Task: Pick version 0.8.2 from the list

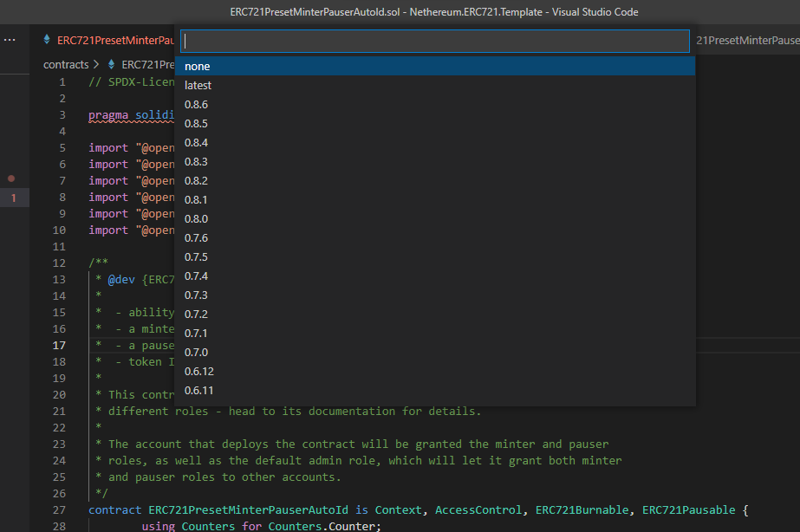Action: 435,180
